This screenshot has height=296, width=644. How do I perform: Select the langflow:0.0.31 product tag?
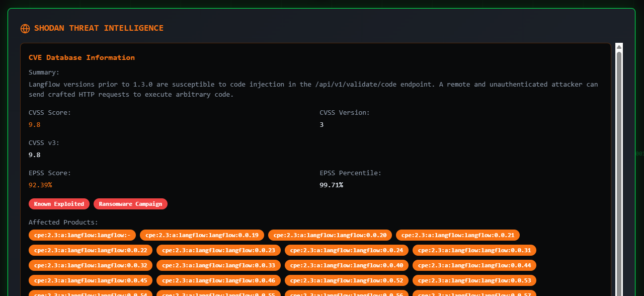pyautogui.click(x=474, y=250)
